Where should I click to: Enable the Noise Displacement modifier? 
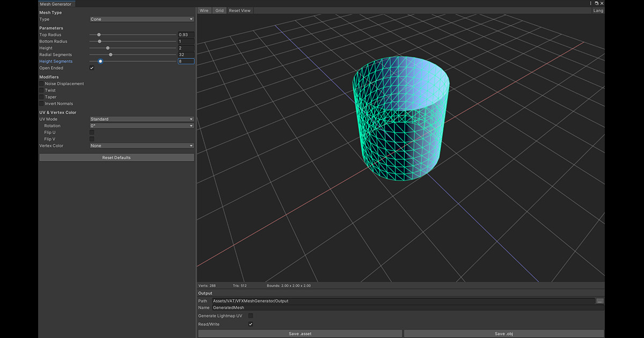click(41, 84)
